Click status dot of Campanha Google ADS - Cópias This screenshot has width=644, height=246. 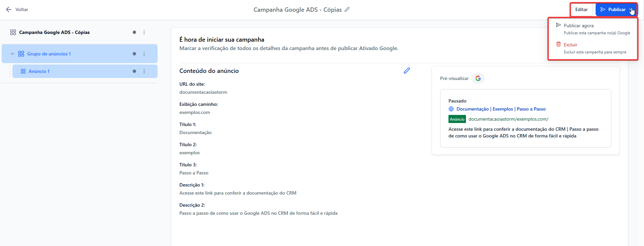click(x=134, y=32)
